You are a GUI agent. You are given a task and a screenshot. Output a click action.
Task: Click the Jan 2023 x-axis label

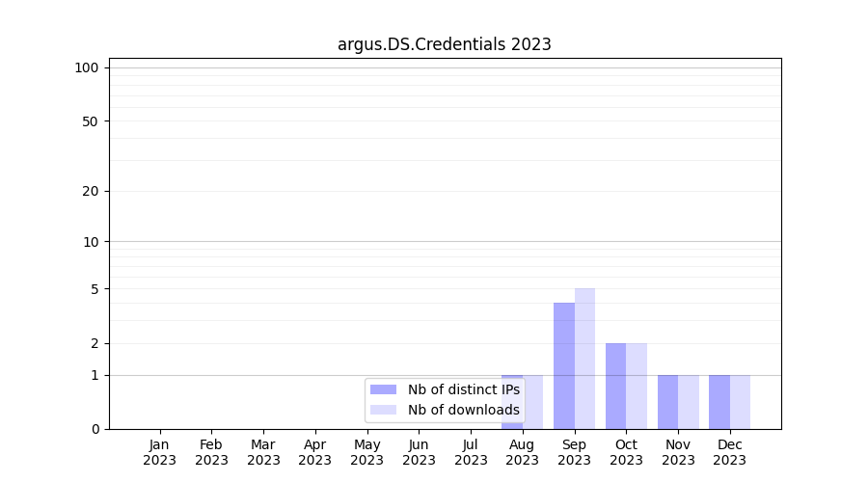(x=160, y=452)
